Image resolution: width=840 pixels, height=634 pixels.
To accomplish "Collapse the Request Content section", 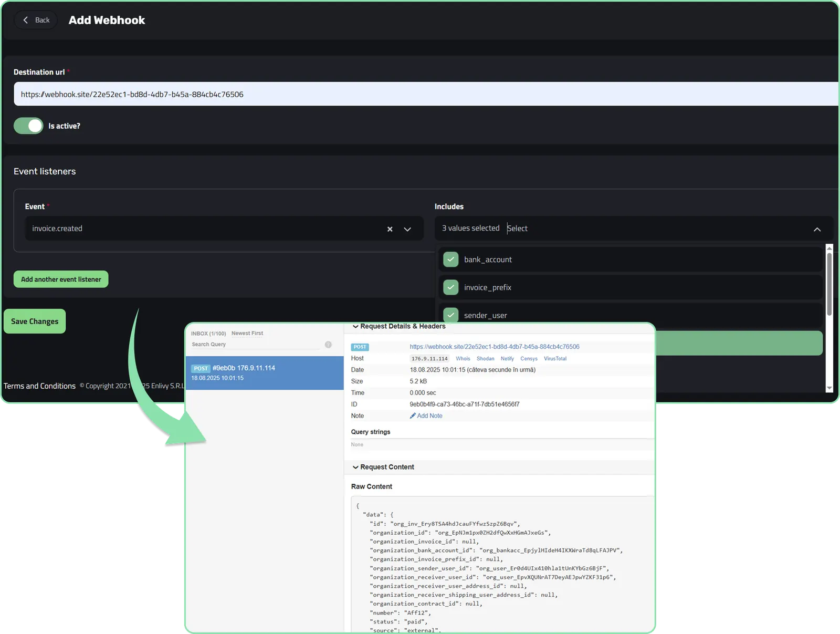I will pos(383,467).
